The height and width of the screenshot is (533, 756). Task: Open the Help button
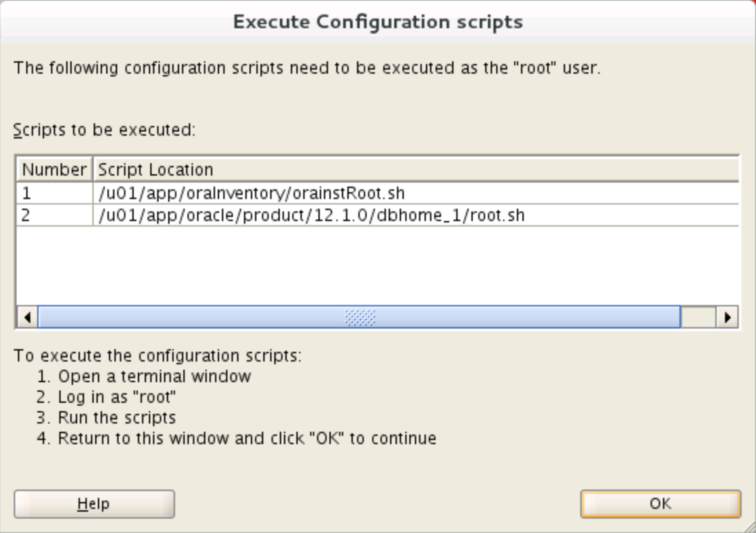click(x=94, y=503)
